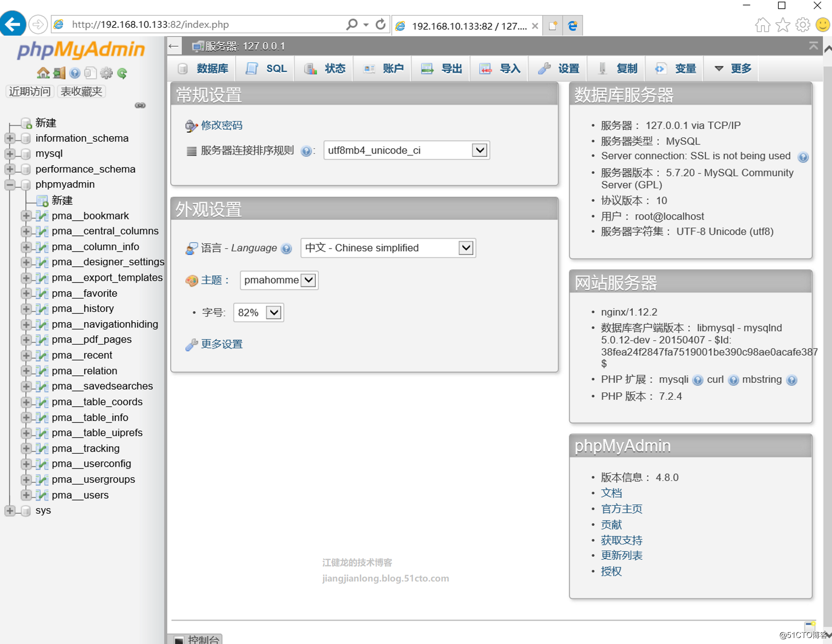Expand the mysql database node
832x644 pixels.
10,154
